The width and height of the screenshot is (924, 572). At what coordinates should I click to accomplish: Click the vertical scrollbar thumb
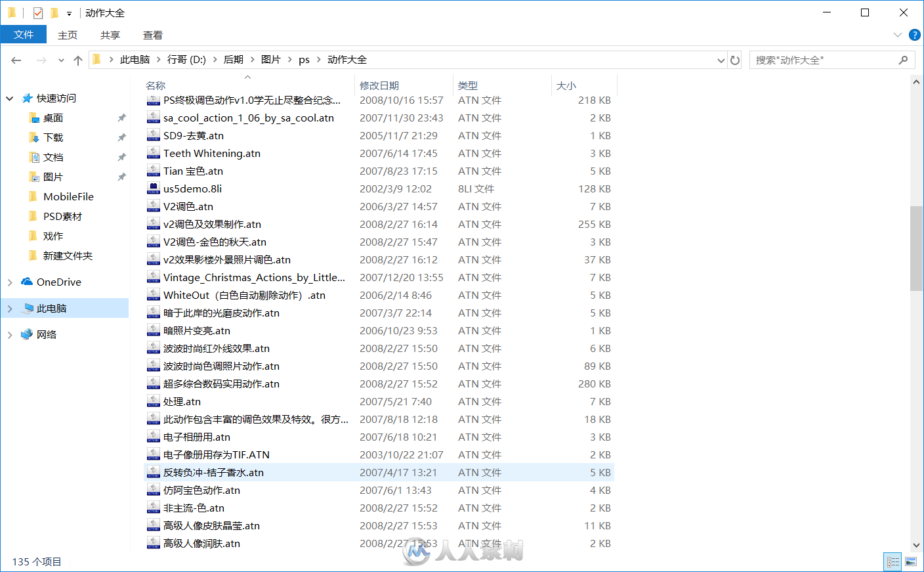(x=917, y=248)
